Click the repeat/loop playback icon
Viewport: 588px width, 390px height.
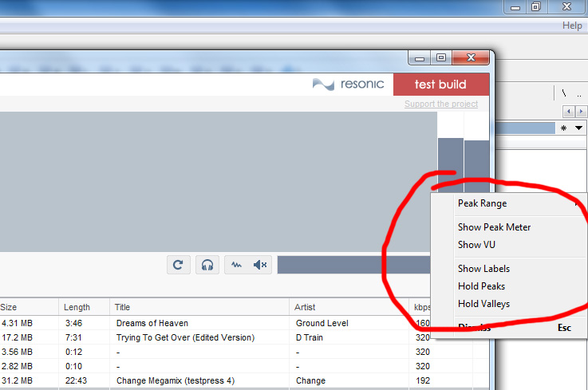click(178, 265)
